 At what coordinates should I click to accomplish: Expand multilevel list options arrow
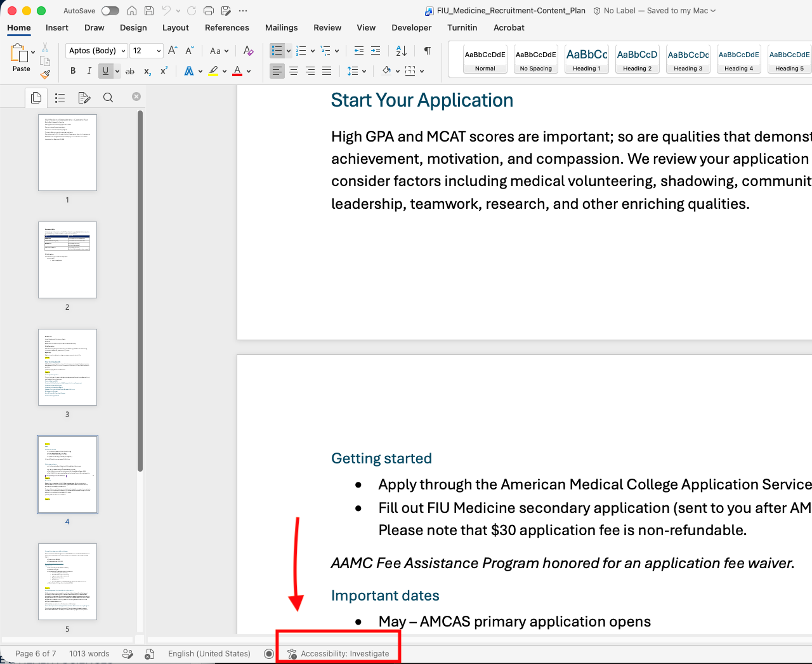(x=337, y=51)
